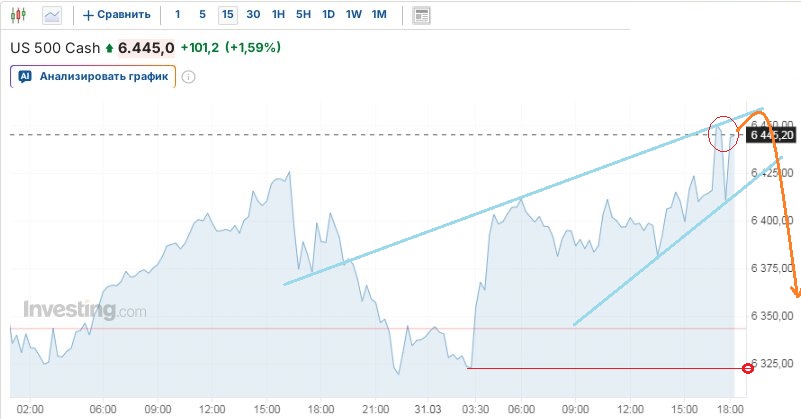Screen dimensions: 801x419
Task: Open the news/layout panel icon
Action: click(421, 15)
